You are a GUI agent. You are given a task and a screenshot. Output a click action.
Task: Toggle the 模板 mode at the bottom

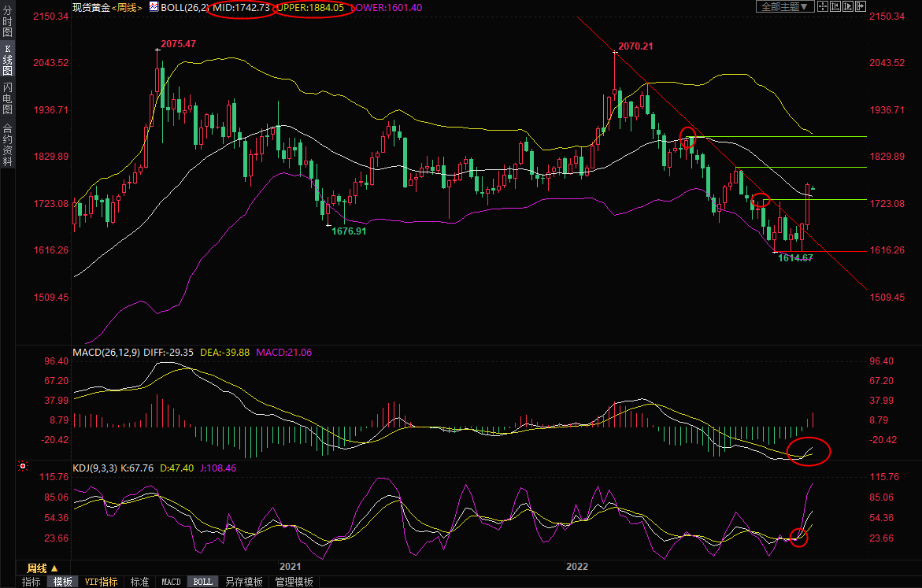62,582
